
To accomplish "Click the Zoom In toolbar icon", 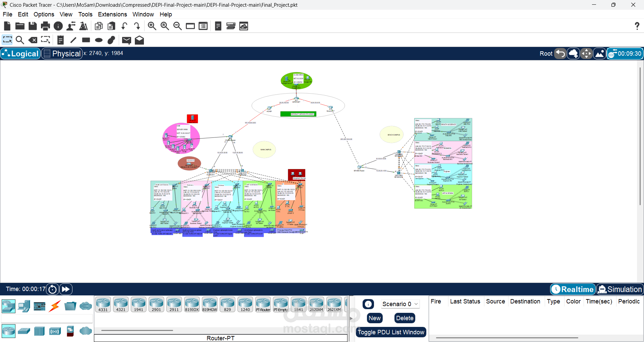I will pos(152,26).
